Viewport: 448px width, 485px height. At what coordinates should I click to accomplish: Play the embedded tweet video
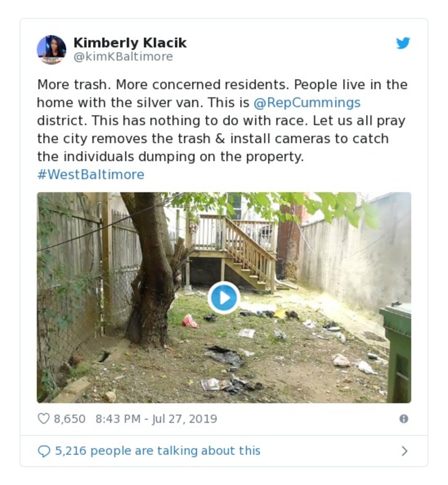pos(224,298)
